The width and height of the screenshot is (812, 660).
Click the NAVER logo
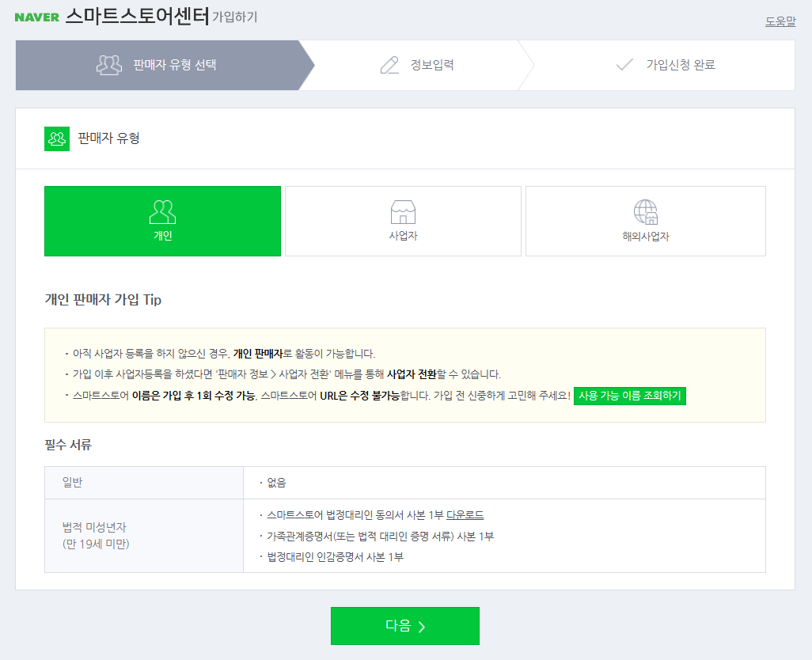(x=36, y=17)
